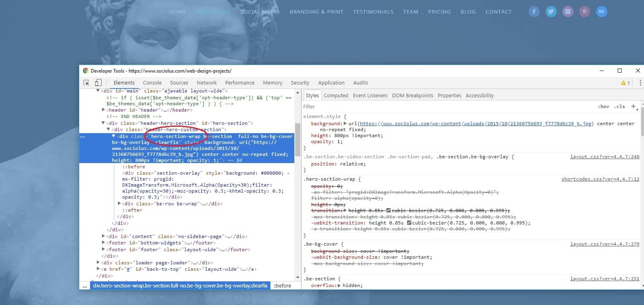Screen dimensions: 644x305
Task: Activate the inspect element picker icon
Action: (86, 83)
